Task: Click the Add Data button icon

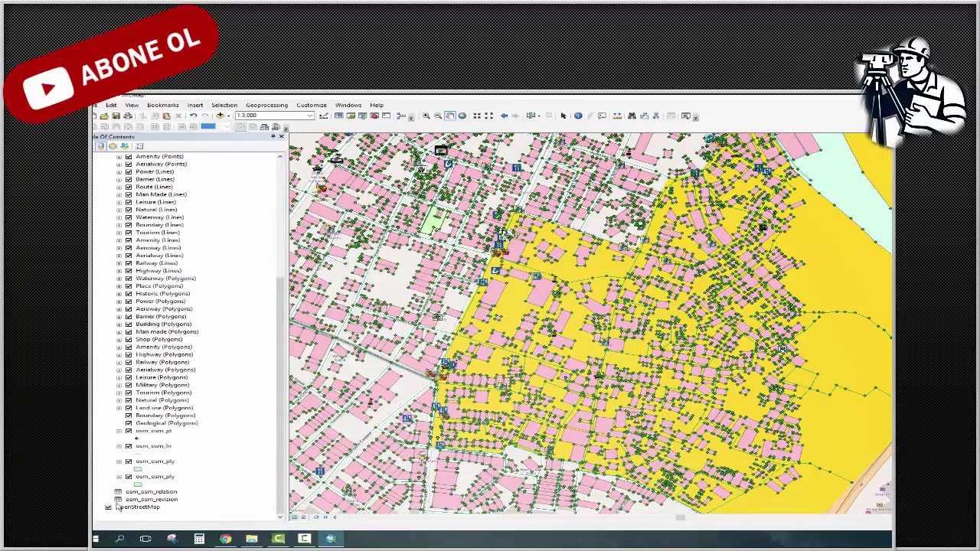Action: tap(220, 116)
